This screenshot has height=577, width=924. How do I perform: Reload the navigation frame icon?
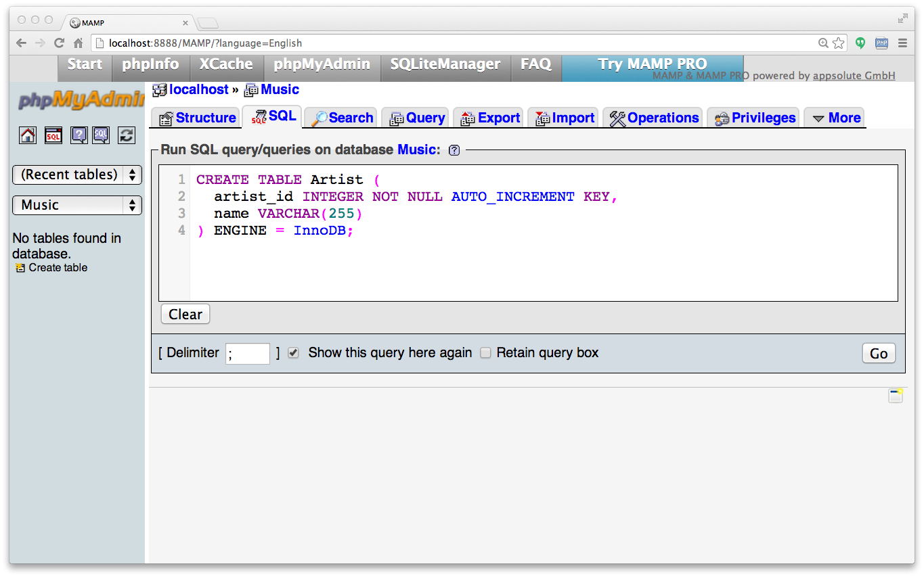127,135
